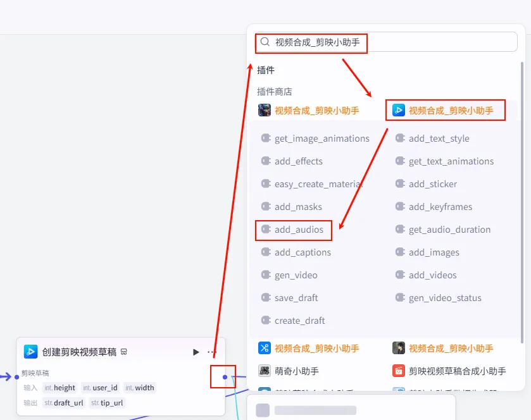Click the str. draft_url output tag
Image resolution: width=531 pixels, height=420 pixels.
(x=64, y=403)
